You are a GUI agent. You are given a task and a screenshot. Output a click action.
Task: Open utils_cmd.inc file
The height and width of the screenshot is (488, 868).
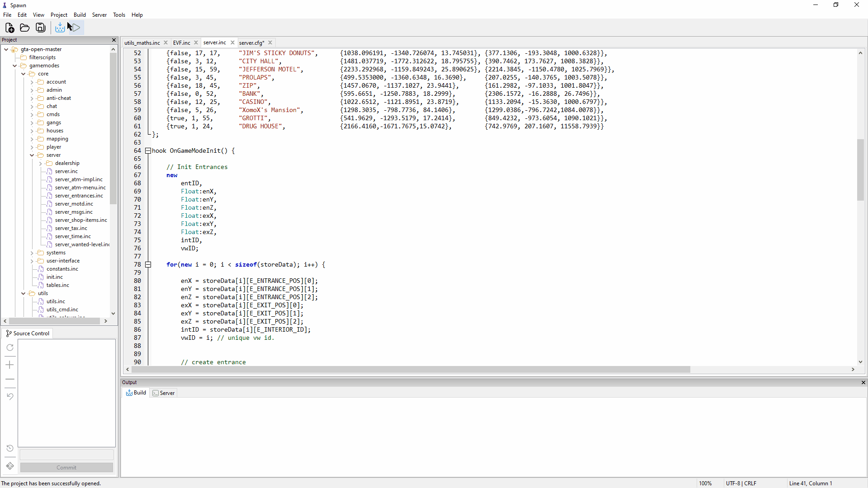pos(62,310)
